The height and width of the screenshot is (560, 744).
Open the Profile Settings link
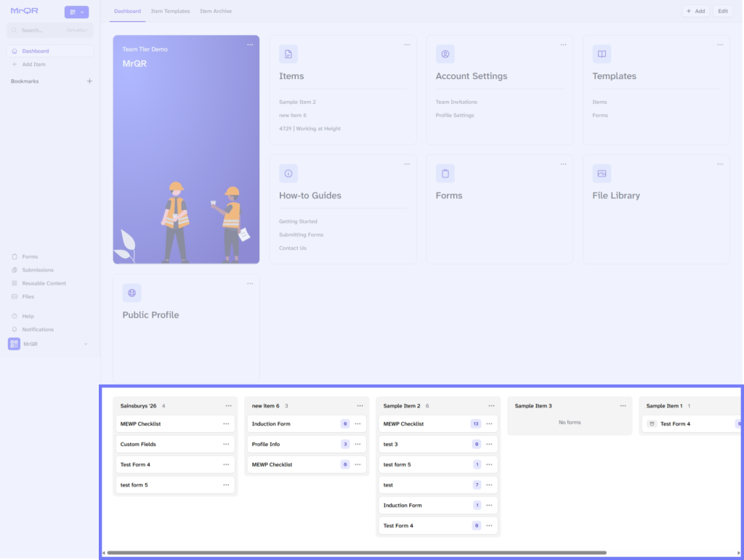click(455, 115)
